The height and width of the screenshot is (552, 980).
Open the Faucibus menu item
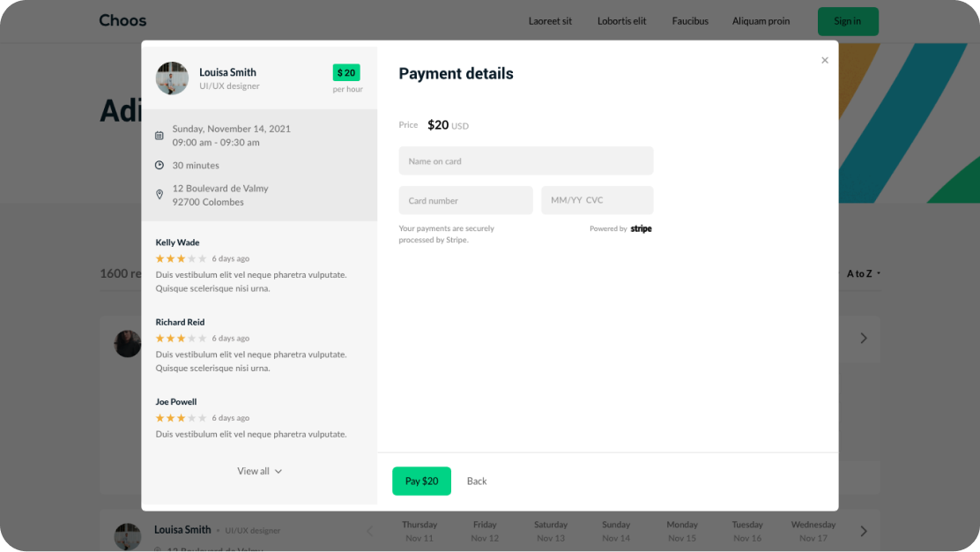[689, 21]
